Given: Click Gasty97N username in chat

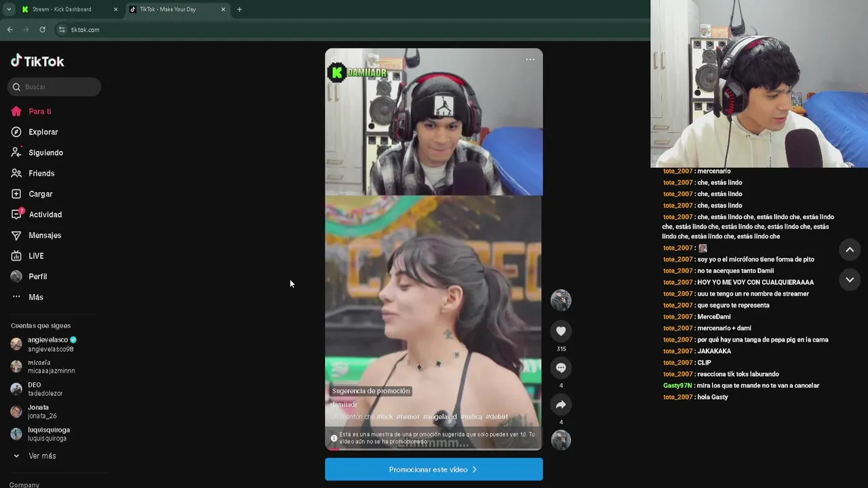Looking at the screenshot, I should (677, 386).
